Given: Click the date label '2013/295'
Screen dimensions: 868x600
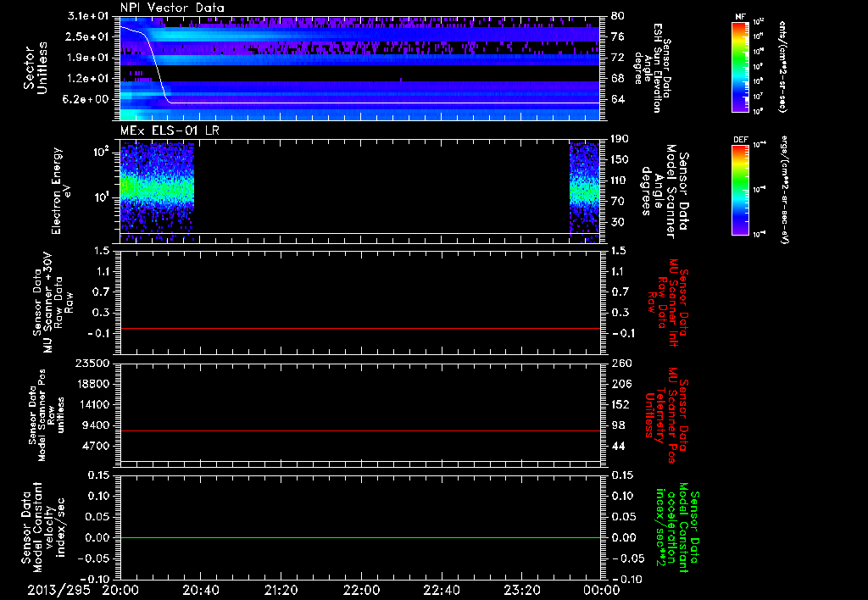Looking at the screenshot, I should [x=58, y=590].
